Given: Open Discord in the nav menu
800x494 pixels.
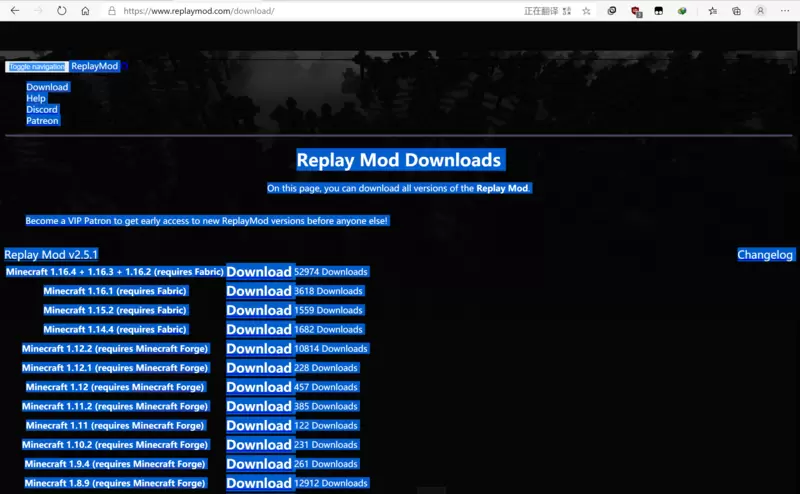Looking at the screenshot, I should [42, 110].
